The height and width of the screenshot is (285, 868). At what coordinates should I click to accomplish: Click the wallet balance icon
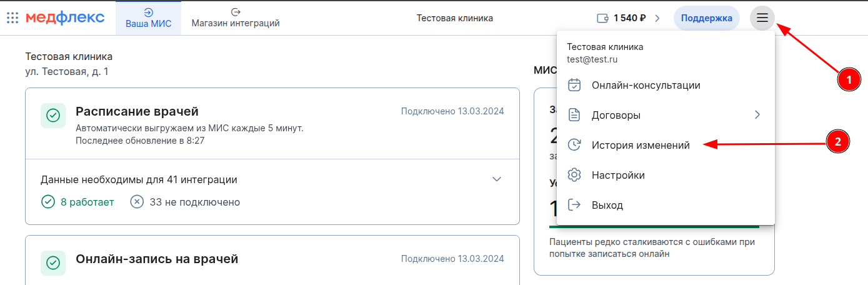coord(603,18)
